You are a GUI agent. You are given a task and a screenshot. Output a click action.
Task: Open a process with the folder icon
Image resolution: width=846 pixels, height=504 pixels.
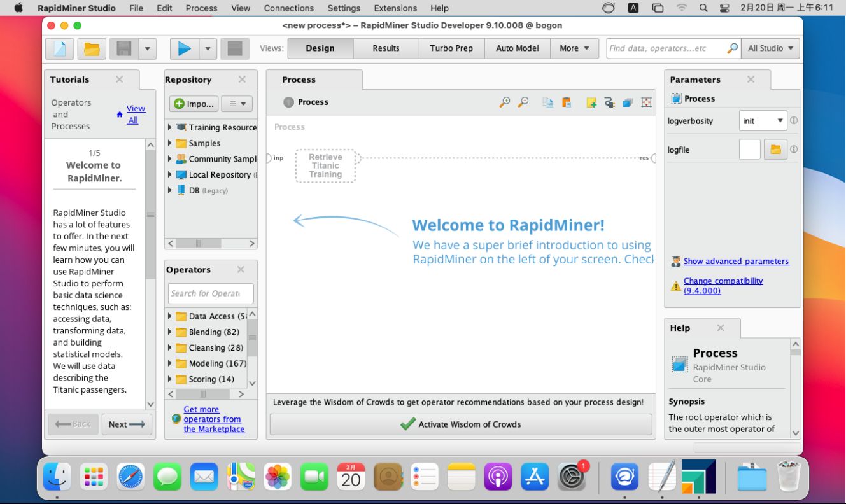coord(92,48)
